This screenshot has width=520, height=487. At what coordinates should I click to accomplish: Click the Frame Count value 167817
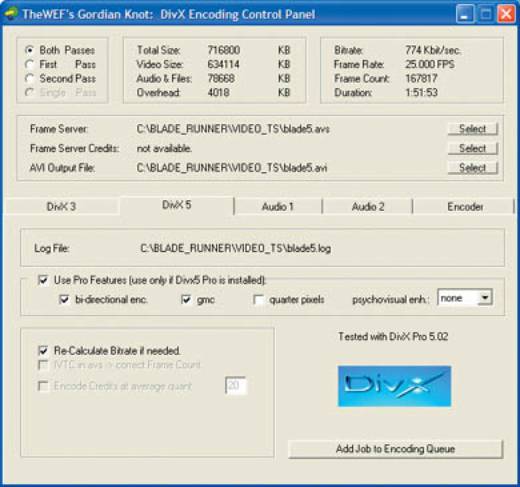click(x=421, y=78)
